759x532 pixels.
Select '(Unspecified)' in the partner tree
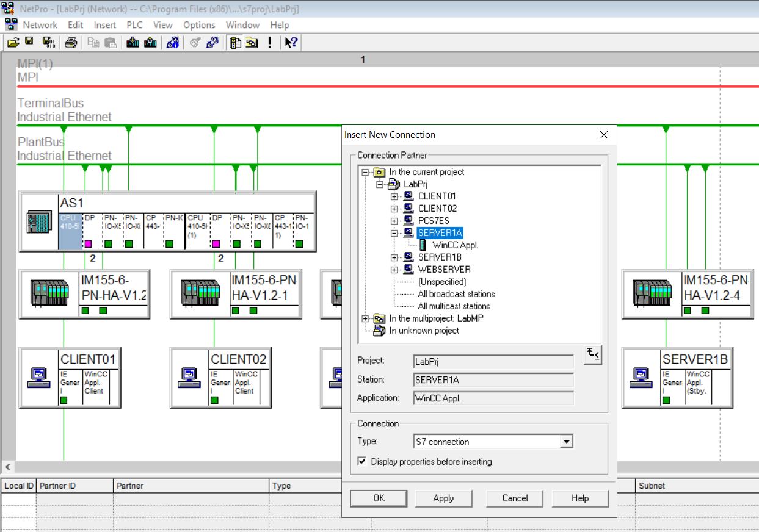tap(442, 282)
